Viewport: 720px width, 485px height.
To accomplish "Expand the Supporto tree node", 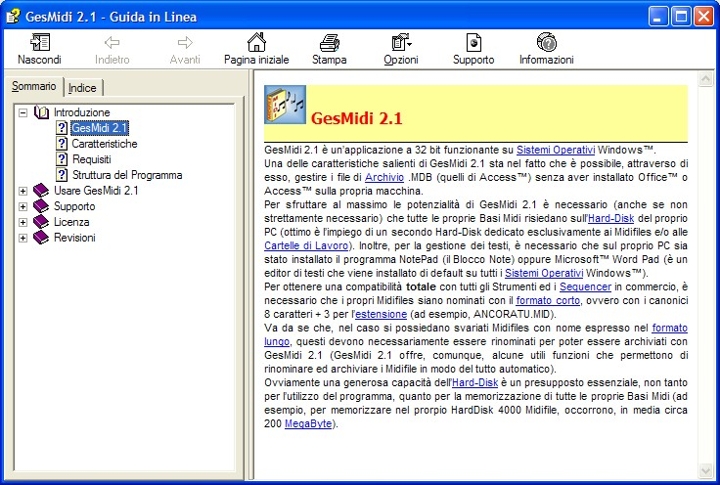I will pos(23,207).
